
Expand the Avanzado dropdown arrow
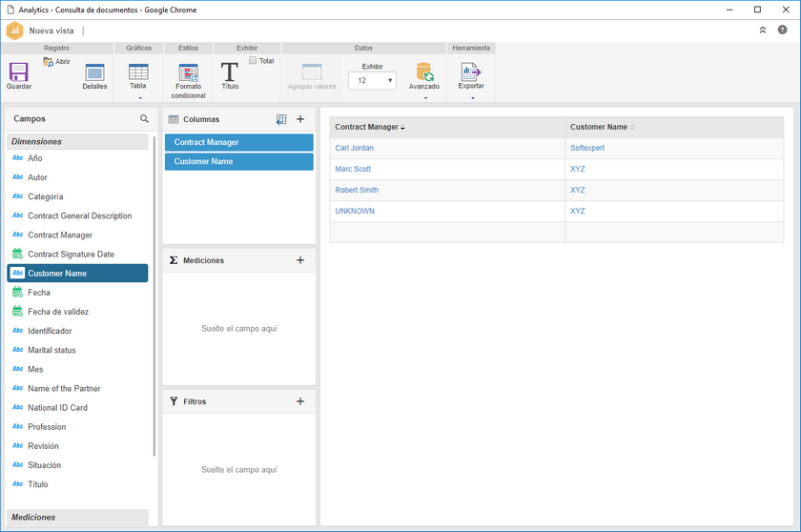pos(426,97)
